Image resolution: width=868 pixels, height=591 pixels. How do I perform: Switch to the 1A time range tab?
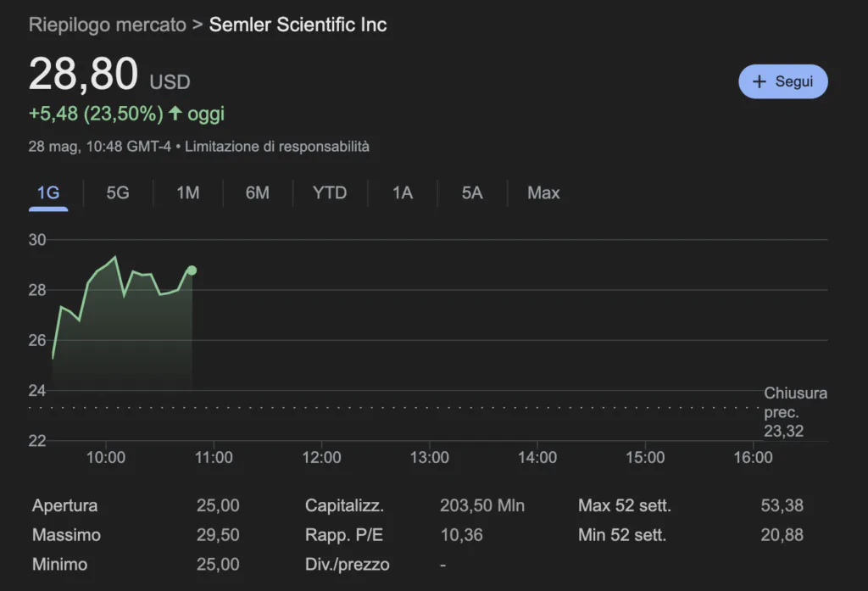click(403, 192)
